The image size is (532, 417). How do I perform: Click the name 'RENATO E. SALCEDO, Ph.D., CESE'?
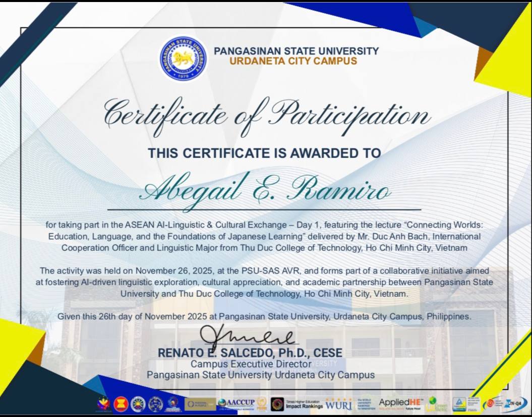pyautogui.click(x=250, y=353)
